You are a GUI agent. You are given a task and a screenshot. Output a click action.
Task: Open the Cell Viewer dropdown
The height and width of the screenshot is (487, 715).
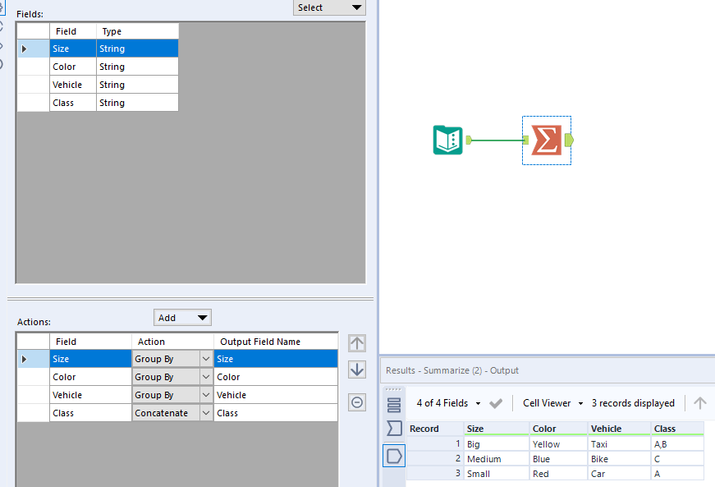553,403
